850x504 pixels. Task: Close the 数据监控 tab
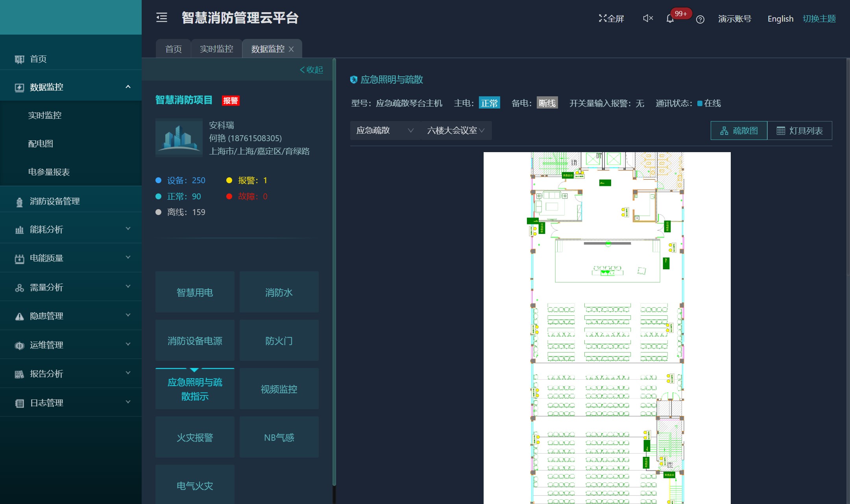pos(291,49)
